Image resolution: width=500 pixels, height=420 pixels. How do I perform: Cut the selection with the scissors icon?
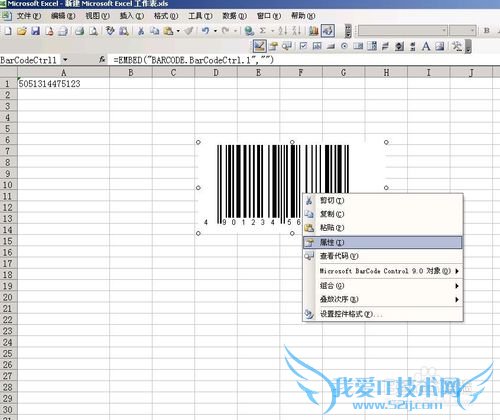(141, 31)
